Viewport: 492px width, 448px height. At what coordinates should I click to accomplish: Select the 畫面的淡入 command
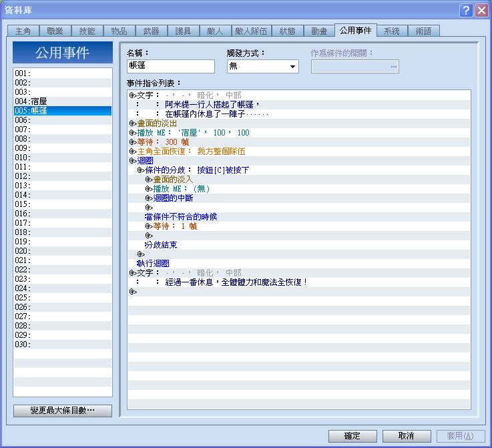[299, 180]
